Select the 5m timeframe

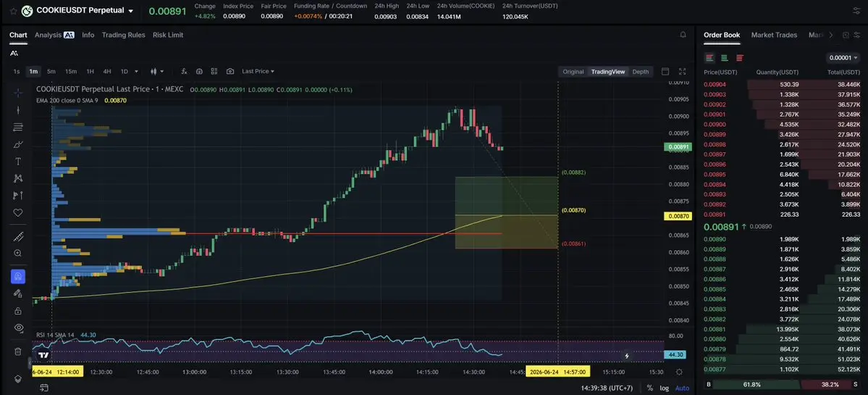(x=51, y=72)
